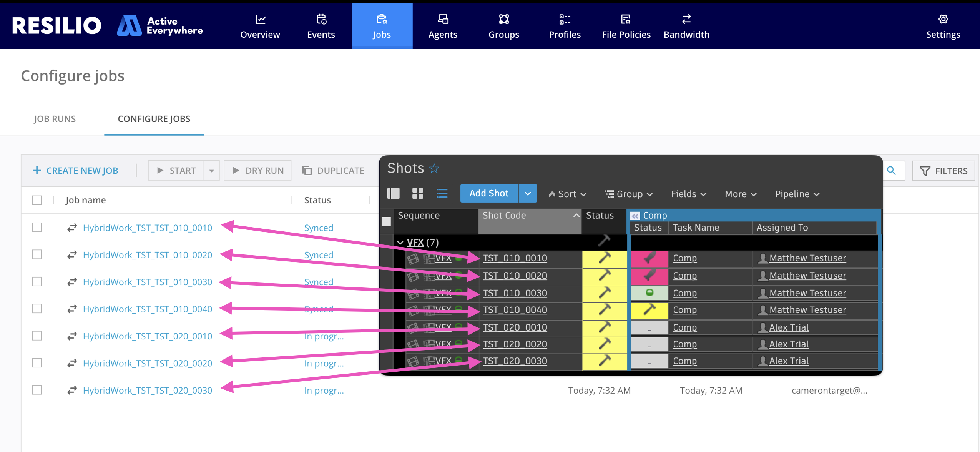Favorite the Shots page with star icon
980x452 pixels.
(x=434, y=168)
